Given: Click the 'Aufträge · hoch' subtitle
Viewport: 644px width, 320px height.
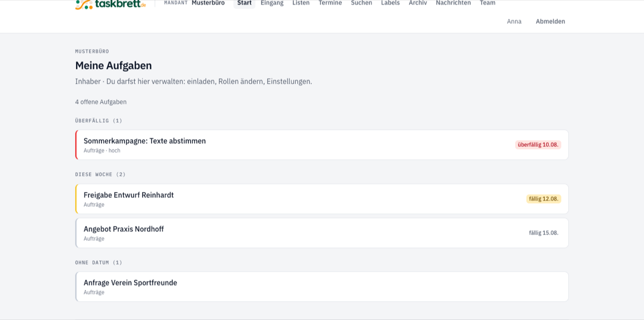Looking at the screenshot, I should click(102, 151).
